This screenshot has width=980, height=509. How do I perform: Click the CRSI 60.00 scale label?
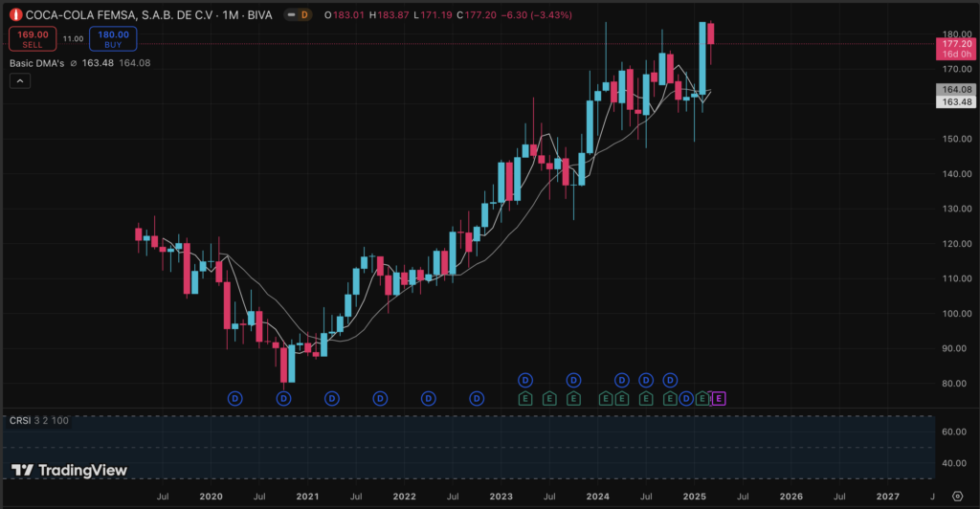(954, 432)
